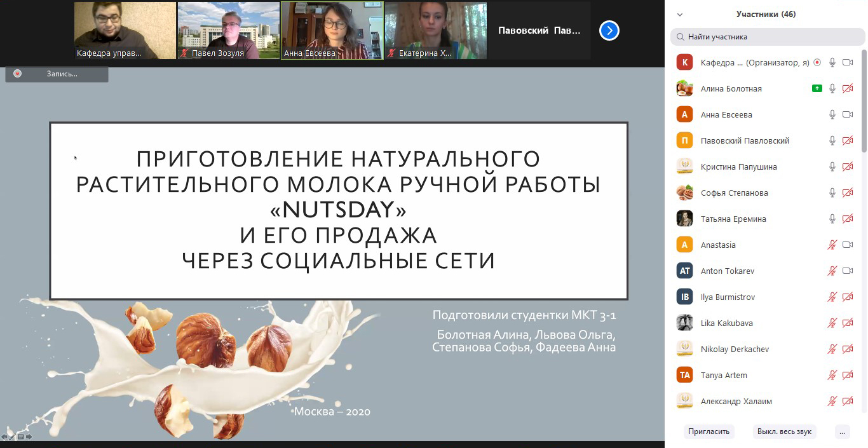Select participant Ilya Burmistrov name
The image size is (868, 448).
728,297
